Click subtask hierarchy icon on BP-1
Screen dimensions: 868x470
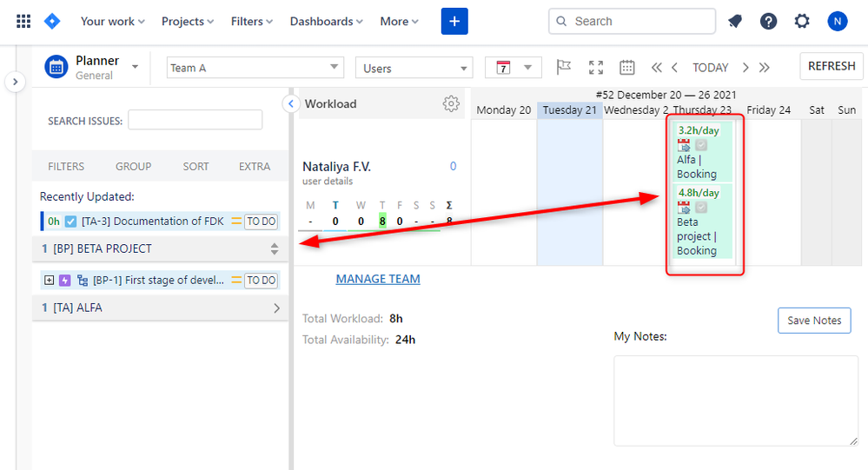point(83,280)
